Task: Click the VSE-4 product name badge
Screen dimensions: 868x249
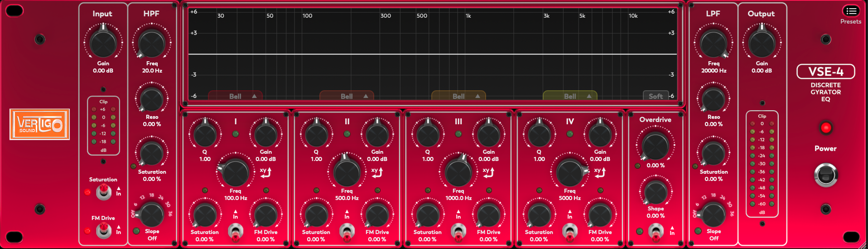Action: coord(826,72)
